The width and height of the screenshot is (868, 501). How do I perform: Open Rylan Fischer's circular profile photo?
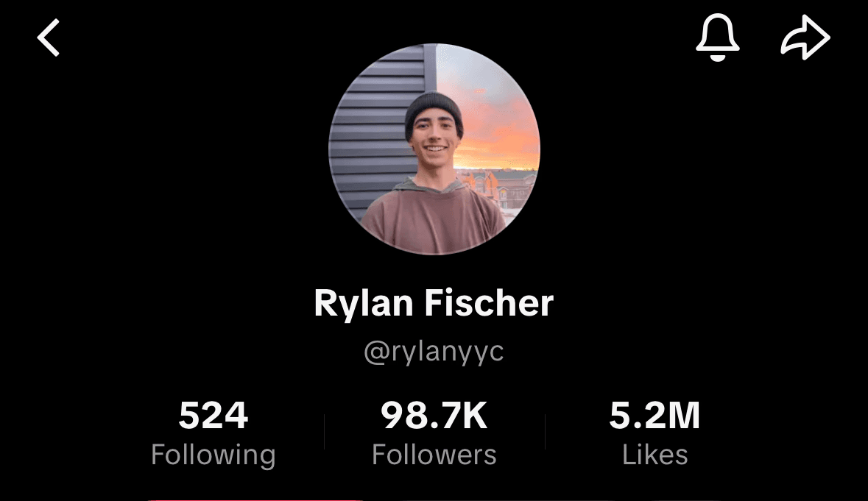point(434,149)
